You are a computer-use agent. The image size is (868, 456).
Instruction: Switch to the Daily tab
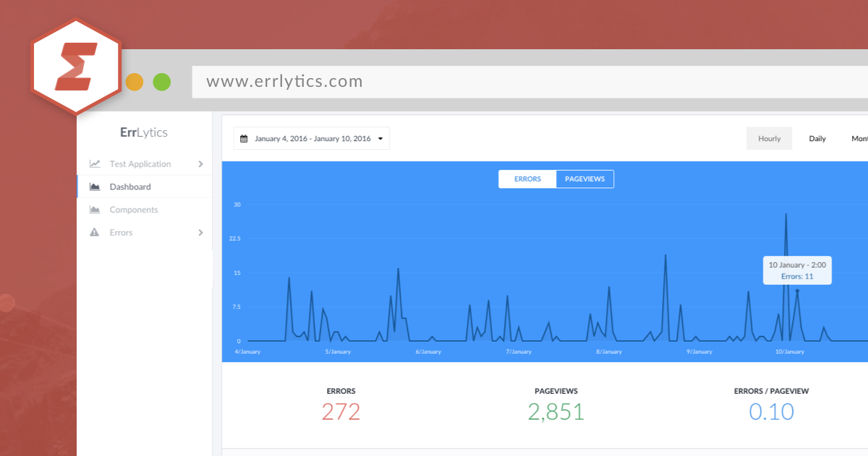[x=817, y=138]
